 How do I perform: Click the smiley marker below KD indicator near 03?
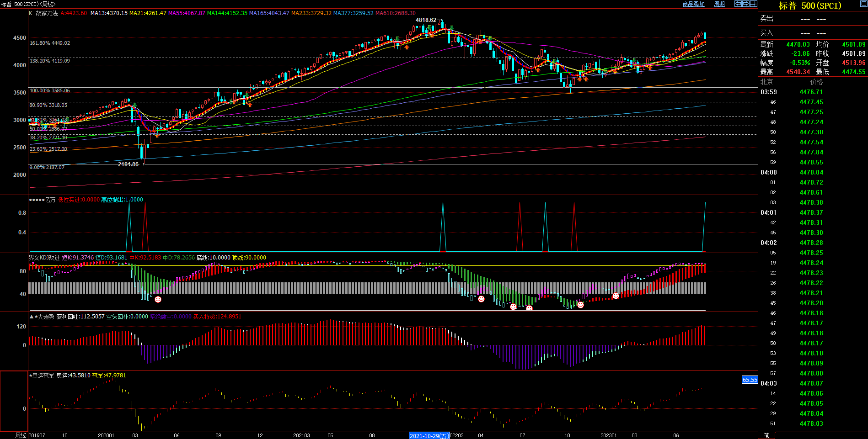[x=158, y=300]
